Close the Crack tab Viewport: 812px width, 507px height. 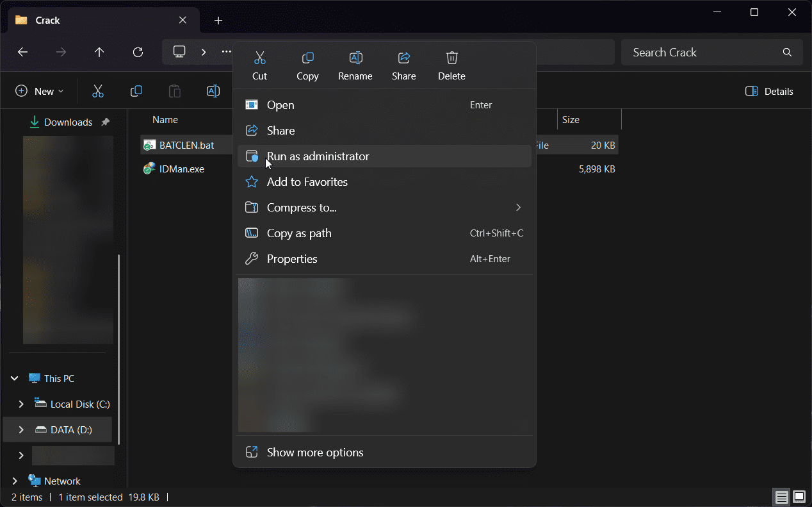coord(183,21)
